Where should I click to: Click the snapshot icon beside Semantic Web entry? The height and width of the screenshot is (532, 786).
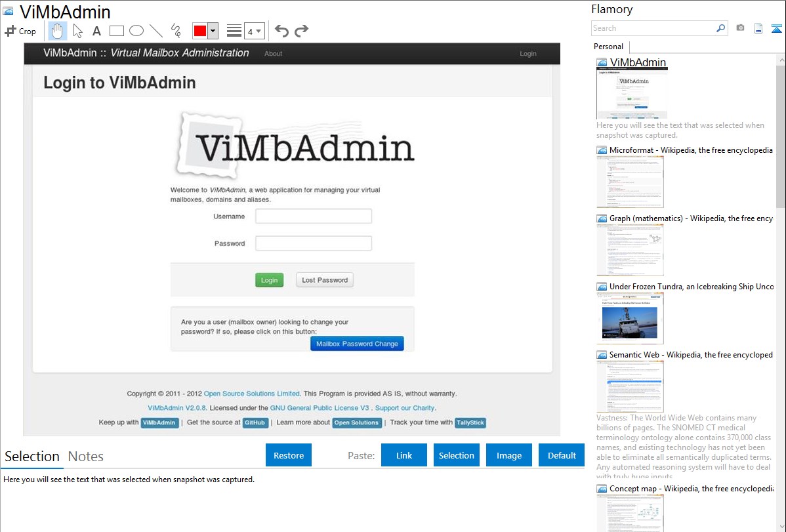click(602, 355)
